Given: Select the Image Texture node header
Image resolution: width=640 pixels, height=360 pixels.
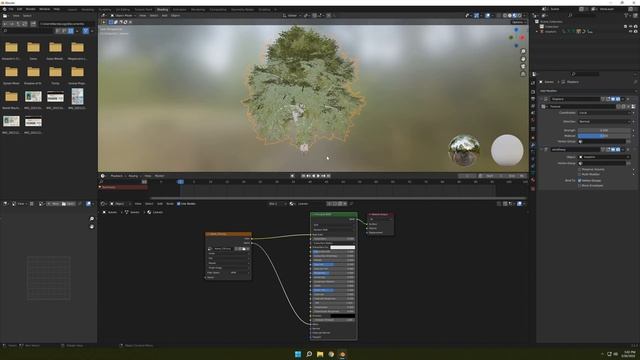Looking at the screenshot, I should point(228,234).
